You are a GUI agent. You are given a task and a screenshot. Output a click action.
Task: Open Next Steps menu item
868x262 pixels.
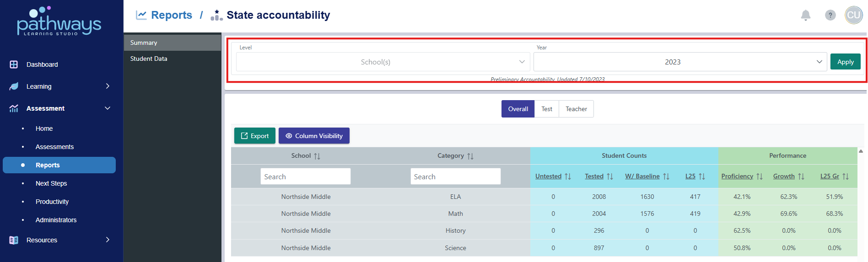pos(51,183)
